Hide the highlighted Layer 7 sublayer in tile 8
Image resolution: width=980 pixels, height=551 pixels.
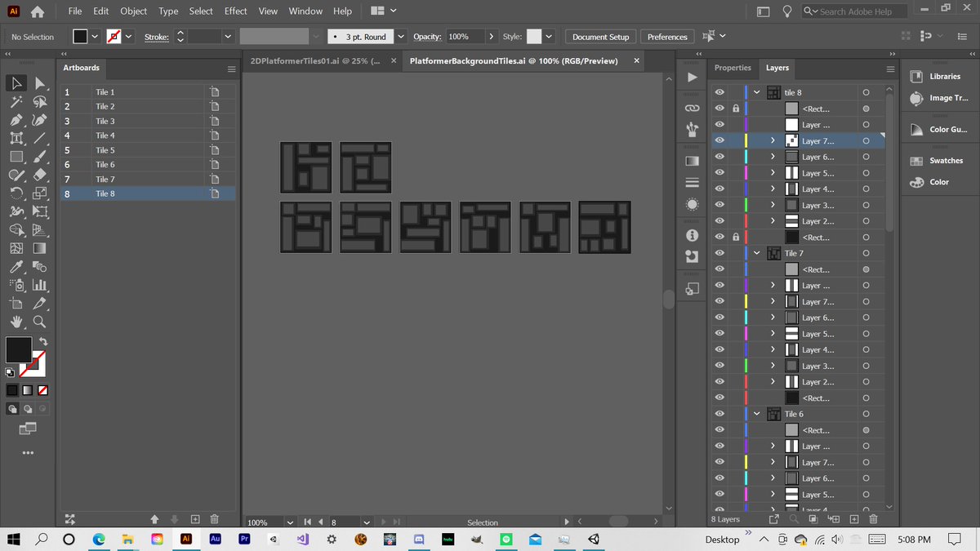coord(719,141)
